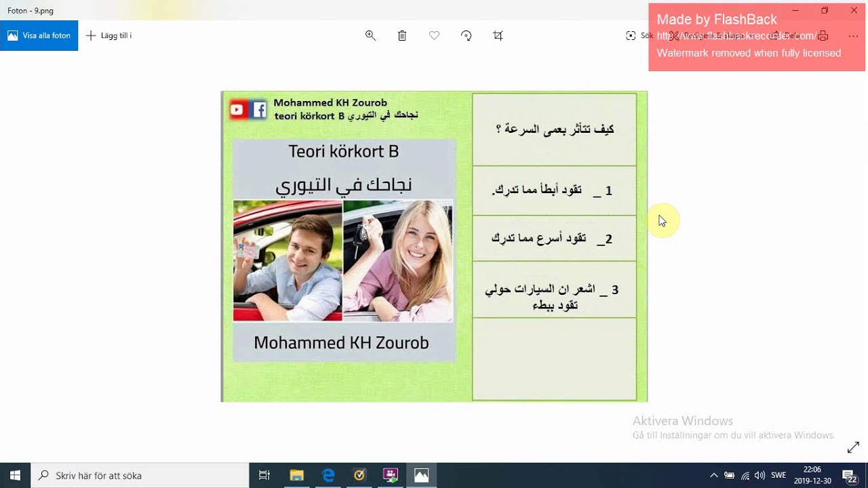Open the yellow checkmark app on taskbar
The image size is (868, 488).
[x=359, y=475]
